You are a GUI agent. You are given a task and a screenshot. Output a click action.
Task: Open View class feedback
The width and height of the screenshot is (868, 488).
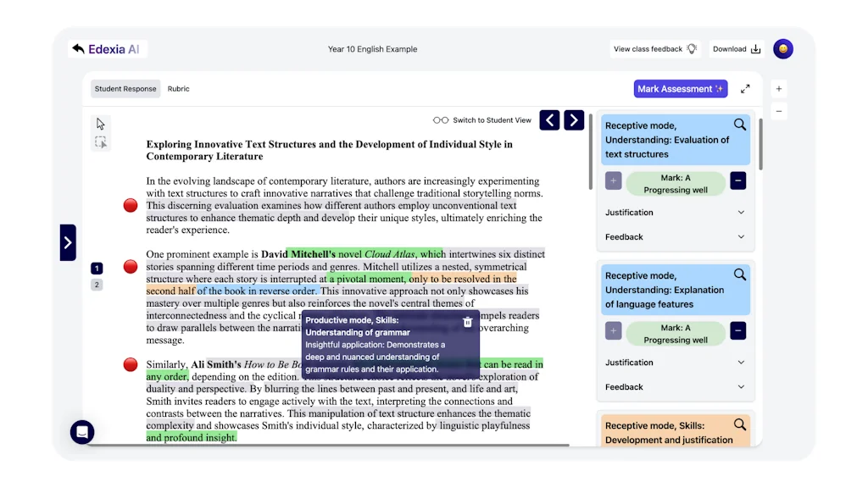click(649, 48)
